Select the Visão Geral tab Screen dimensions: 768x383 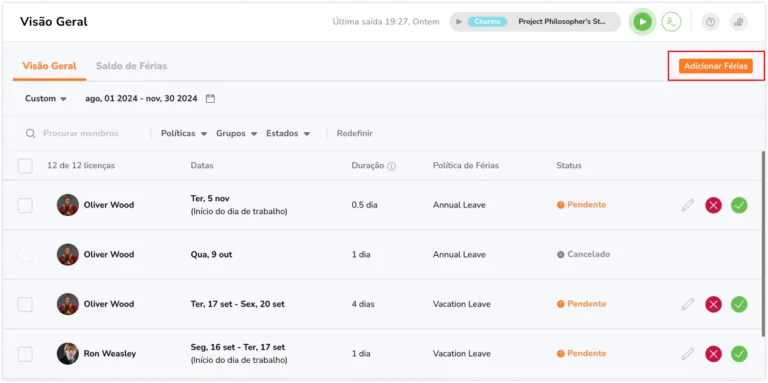point(49,66)
